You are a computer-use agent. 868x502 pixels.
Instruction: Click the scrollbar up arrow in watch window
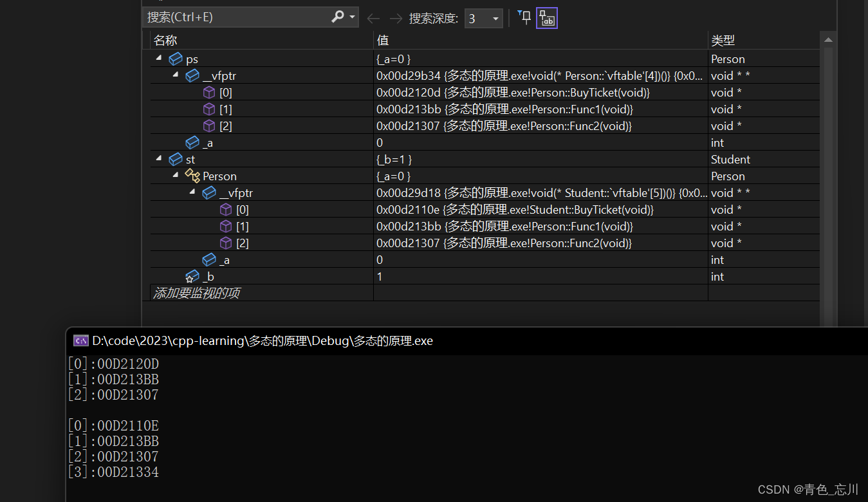tap(828, 41)
